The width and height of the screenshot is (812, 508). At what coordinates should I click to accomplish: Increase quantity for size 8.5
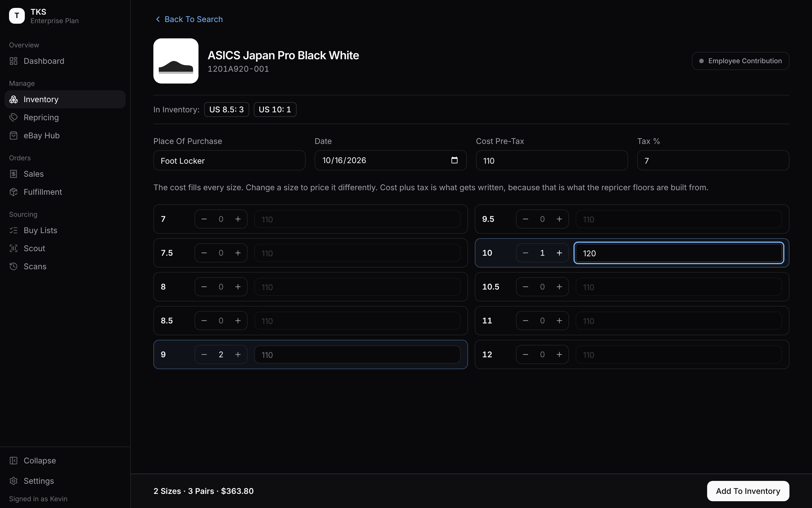238,321
